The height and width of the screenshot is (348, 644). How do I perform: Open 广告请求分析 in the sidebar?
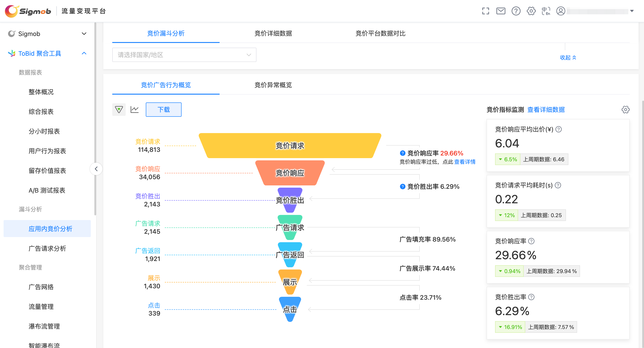[x=47, y=248]
